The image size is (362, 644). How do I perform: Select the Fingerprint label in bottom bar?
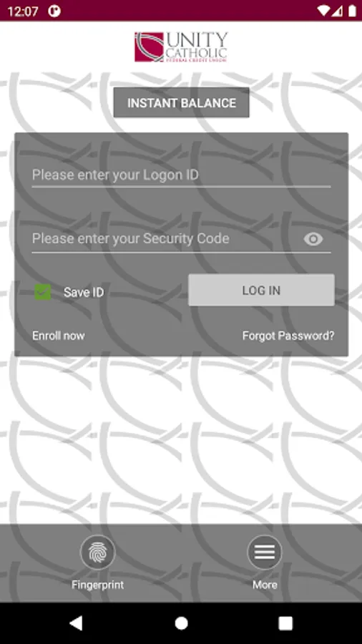point(98,585)
